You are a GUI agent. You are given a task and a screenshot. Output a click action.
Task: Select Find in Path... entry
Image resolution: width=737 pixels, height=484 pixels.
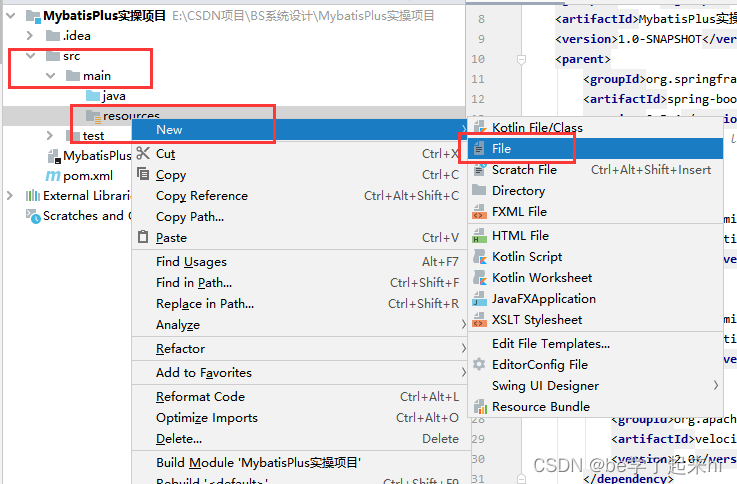299,282
